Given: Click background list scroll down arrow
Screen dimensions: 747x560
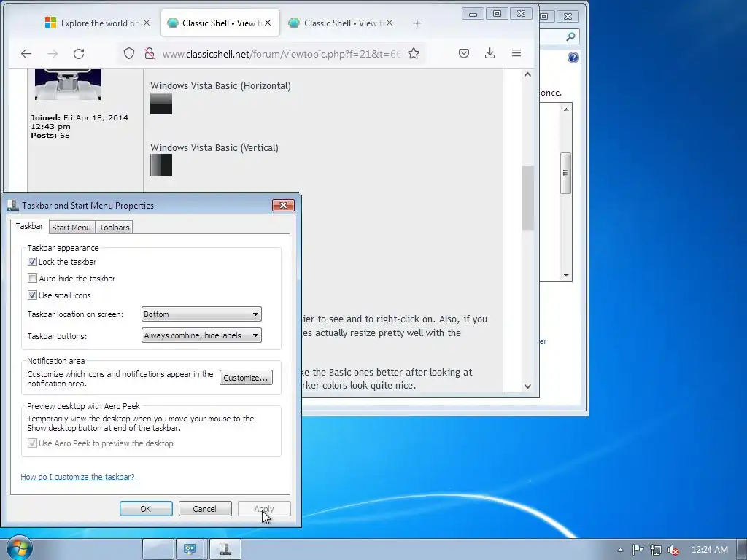Looking at the screenshot, I should click(566, 275).
